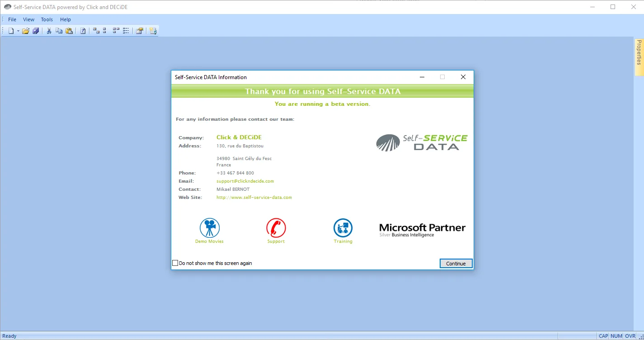This screenshot has width=644, height=340.
Task: Open the Tools menu
Action: pos(47,19)
